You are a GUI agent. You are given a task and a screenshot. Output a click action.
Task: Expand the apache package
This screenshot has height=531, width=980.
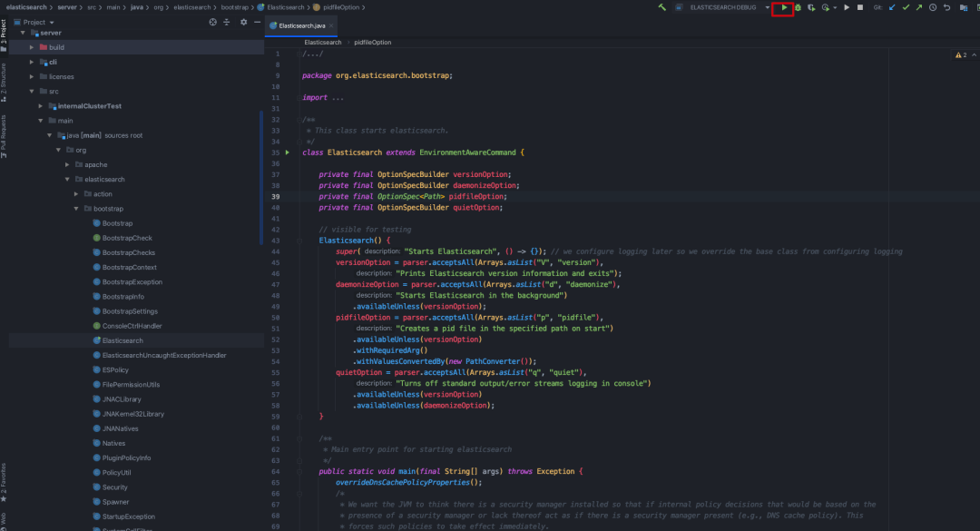pos(67,164)
